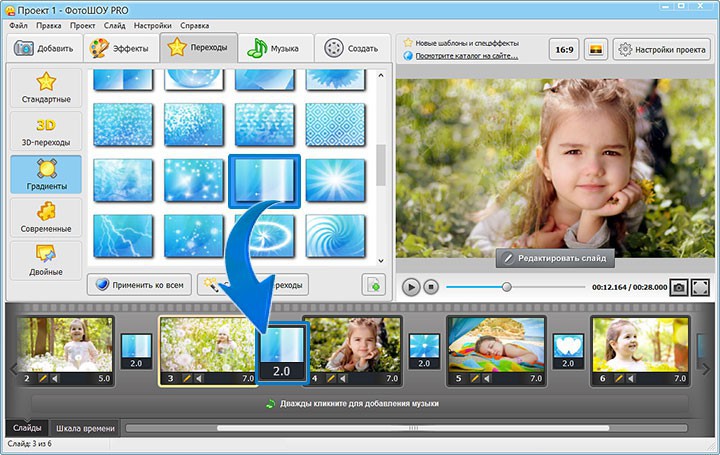Viewport: 720px width, 455px height.
Task: Open the Музыка tab
Action: click(275, 48)
